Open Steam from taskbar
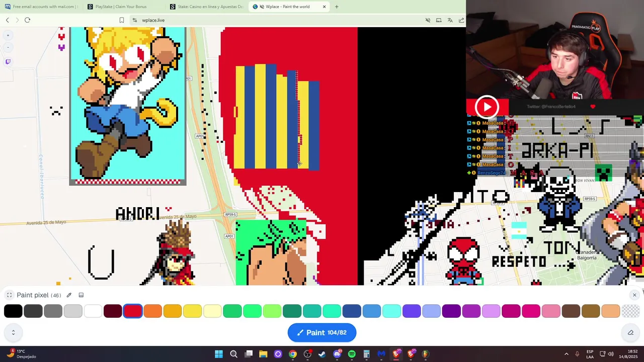 [x=322, y=354]
